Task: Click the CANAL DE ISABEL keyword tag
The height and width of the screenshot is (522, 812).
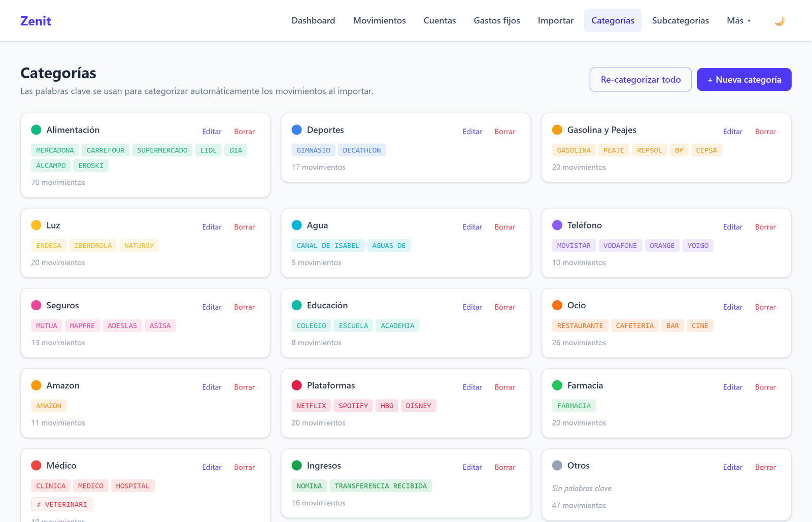Action: (328, 246)
